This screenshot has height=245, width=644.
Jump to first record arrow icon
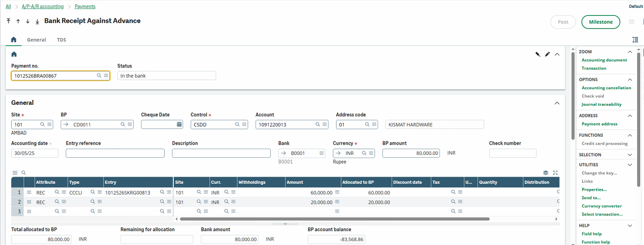(8, 21)
